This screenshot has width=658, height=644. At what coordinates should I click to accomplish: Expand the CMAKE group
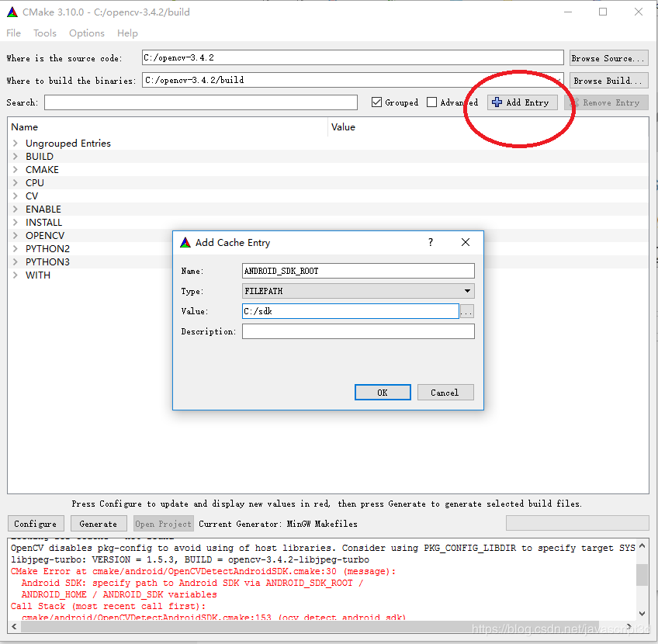[x=15, y=169]
